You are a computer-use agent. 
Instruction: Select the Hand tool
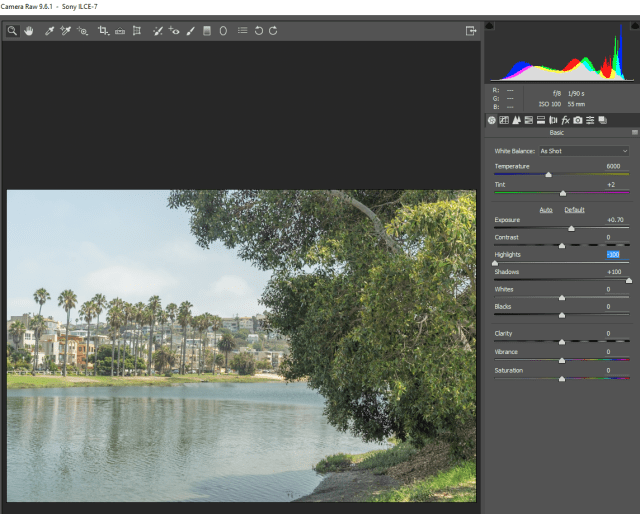coord(28,31)
